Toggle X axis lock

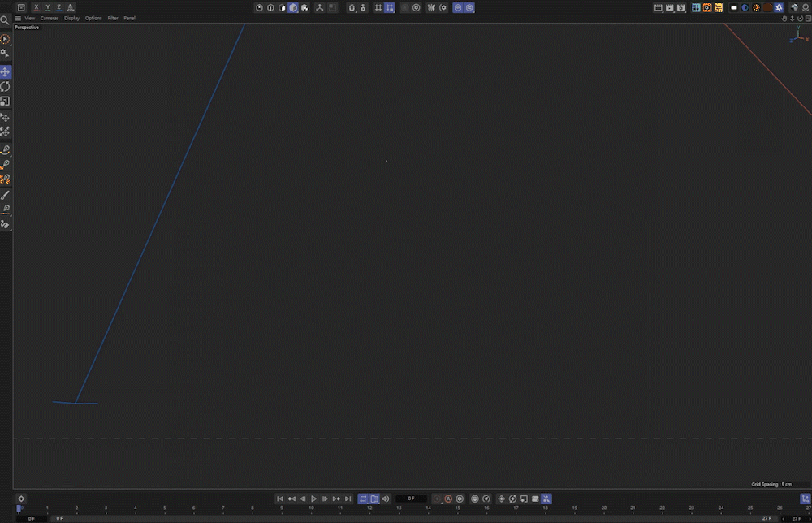[37, 8]
